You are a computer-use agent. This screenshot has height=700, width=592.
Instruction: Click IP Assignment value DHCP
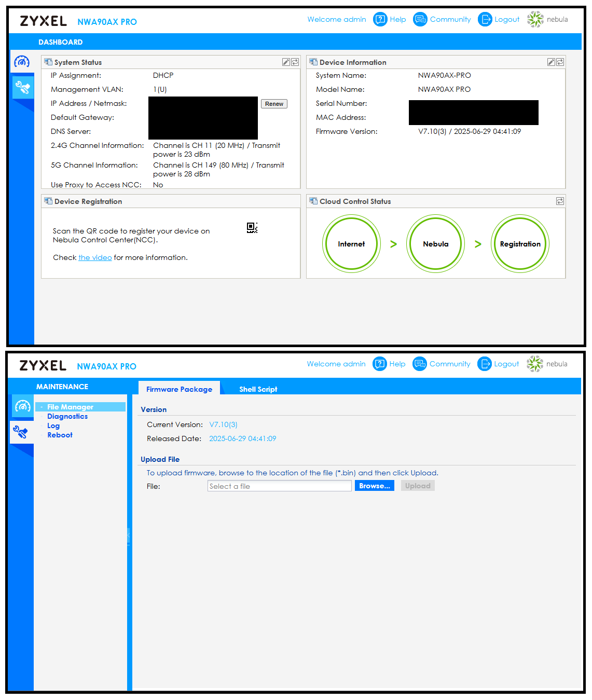coord(163,75)
